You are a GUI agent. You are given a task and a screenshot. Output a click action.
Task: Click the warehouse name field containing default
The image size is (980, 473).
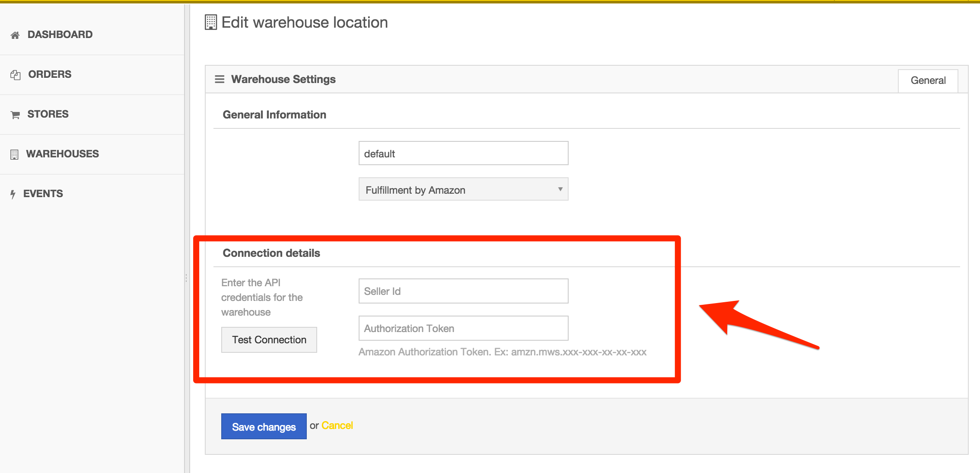(x=463, y=153)
